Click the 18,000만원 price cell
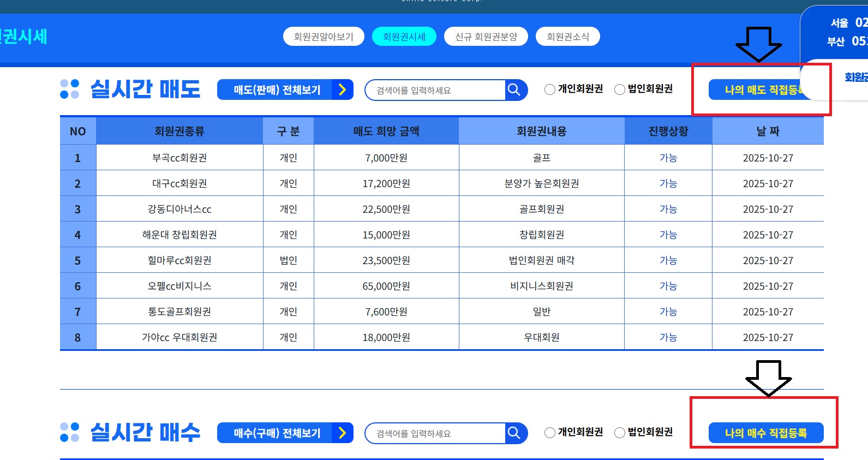Viewport: 868px width, 460px height. [386, 337]
